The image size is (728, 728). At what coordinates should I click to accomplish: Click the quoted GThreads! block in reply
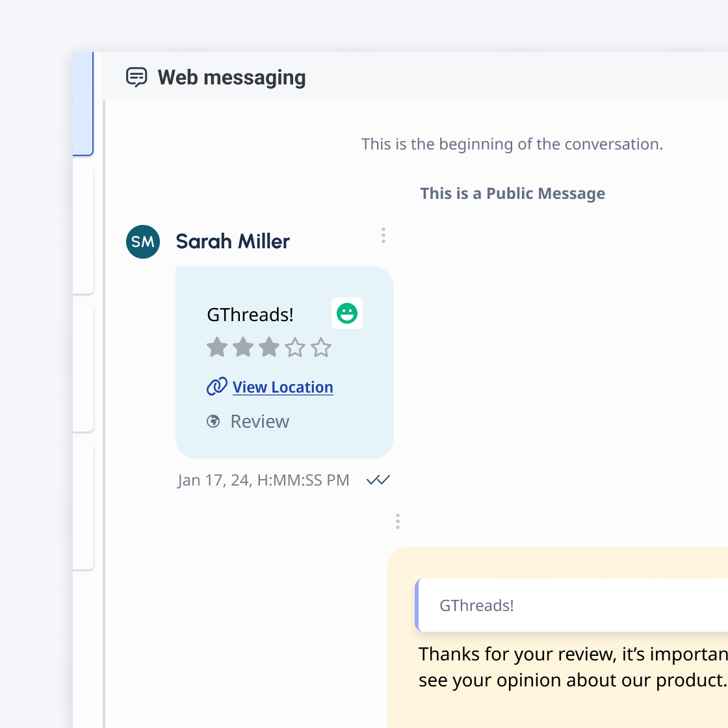572,605
